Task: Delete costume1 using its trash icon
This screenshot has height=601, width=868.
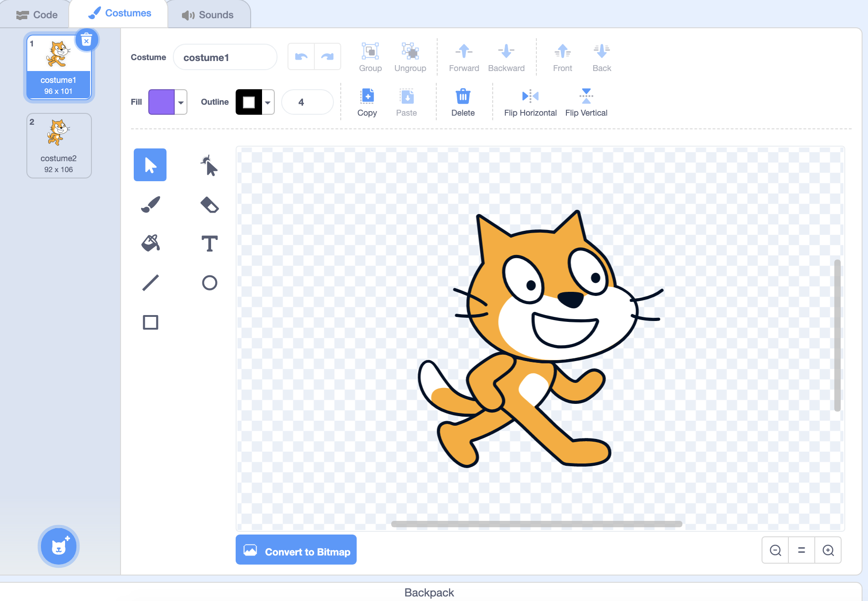Action: click(x=86, y=40)
